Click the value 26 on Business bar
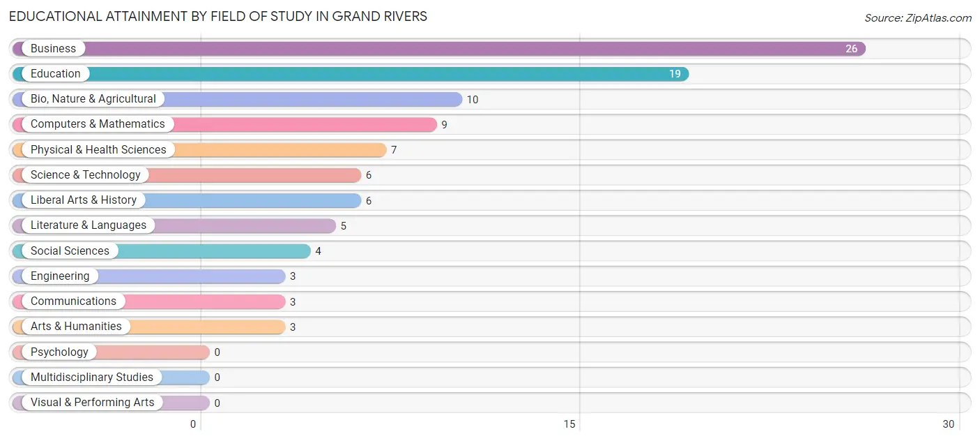Image resolution: width=980 pixels, height=441 pixels. coord(852,49)
